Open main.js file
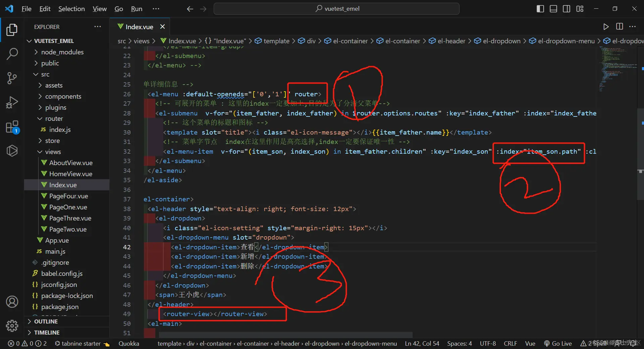 click(55, 251)
